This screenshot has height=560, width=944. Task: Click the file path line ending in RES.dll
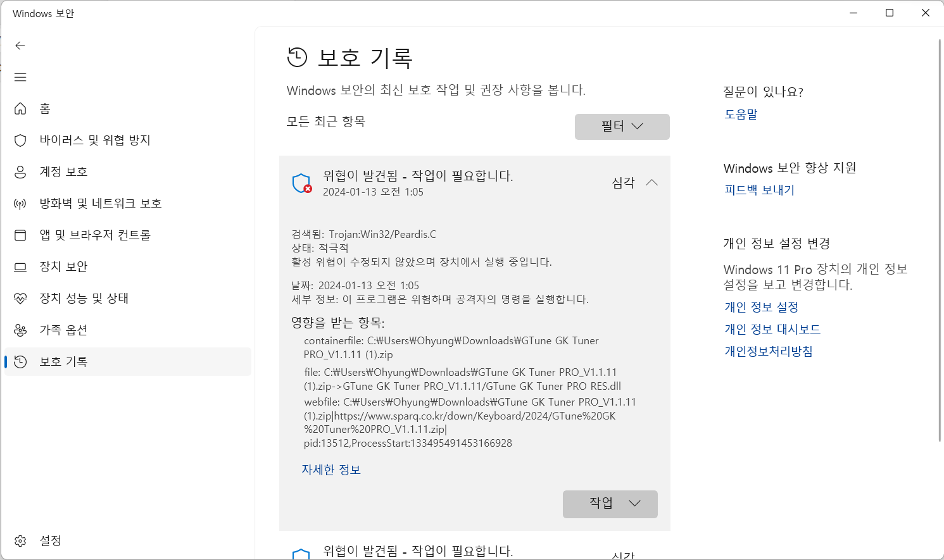click(x=463, y=379)
